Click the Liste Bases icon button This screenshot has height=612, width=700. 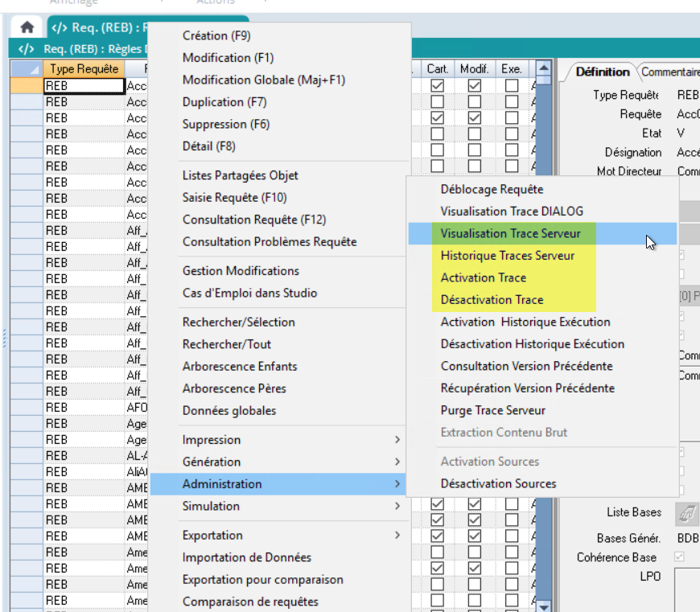point(686,512)
